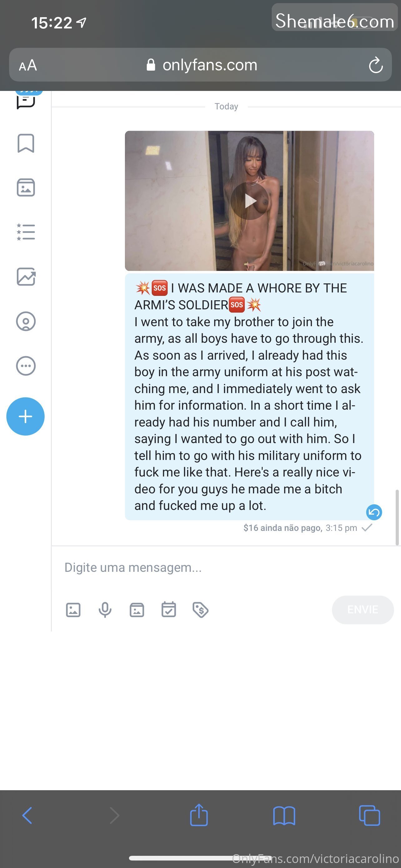Reload the page in the Safari address bar

[375, 65]
